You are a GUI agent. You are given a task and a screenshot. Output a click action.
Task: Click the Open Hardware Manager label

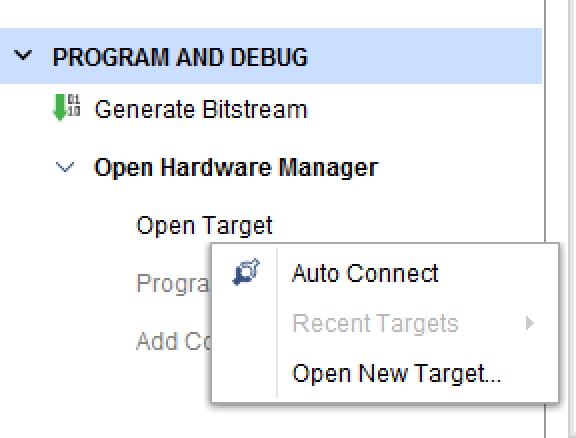[236, 168]
